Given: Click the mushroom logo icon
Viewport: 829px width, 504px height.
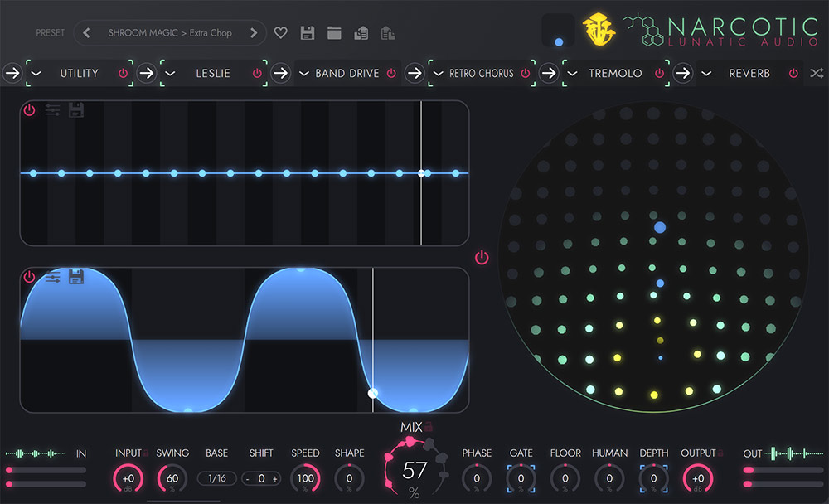Looking at the screenshot, I should (599, 30).
